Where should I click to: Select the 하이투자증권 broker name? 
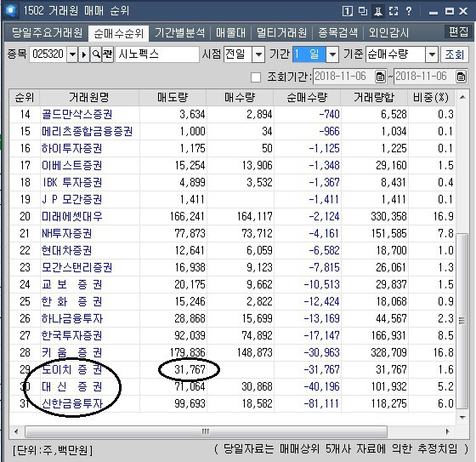72,149
